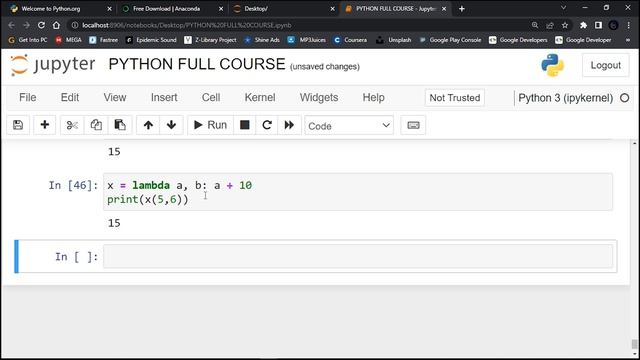Open the Widgets menu
Screen dimensions: 640x360
[319, 98]
